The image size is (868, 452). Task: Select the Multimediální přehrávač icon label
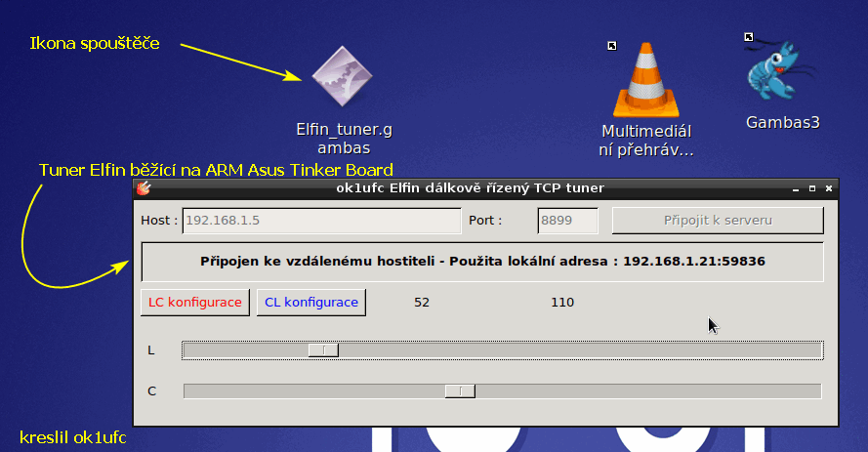click(645, 141)
